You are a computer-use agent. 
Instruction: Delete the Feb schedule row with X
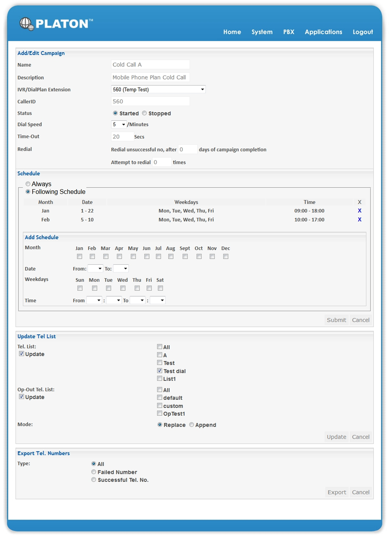pyautogui.click(x=359, y=219)
